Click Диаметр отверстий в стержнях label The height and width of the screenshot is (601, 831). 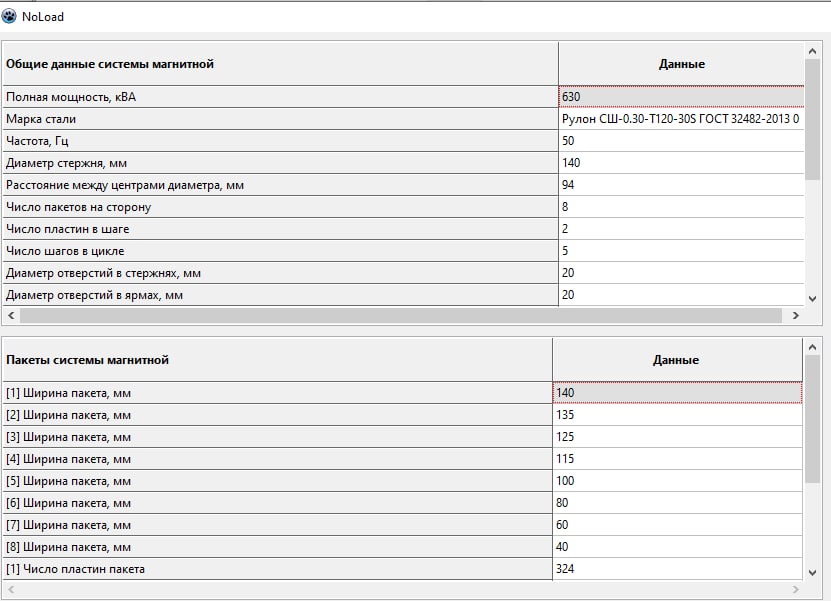103,273
